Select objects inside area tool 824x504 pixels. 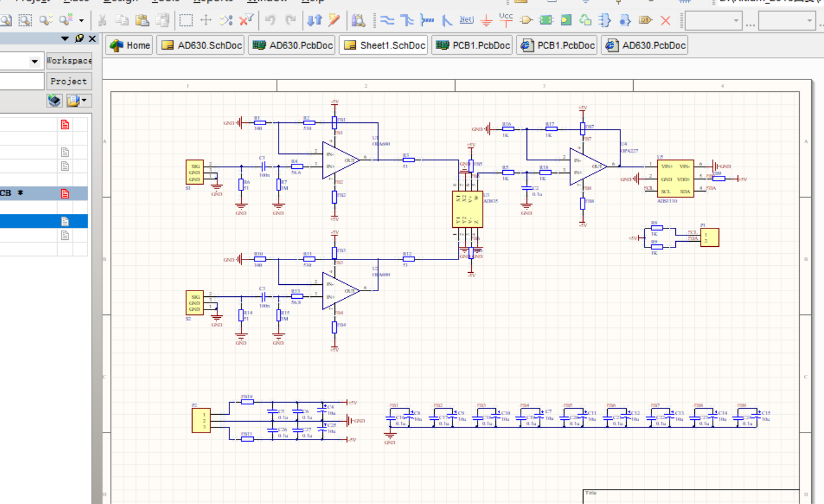[186, 21]
